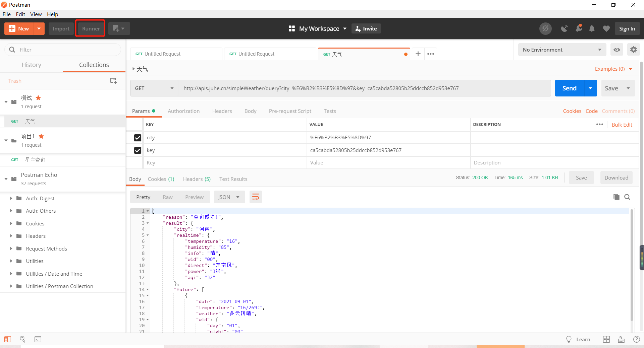The image size is (644, 348).
Task: Open params table column options ellipsis
Action: 600,124
